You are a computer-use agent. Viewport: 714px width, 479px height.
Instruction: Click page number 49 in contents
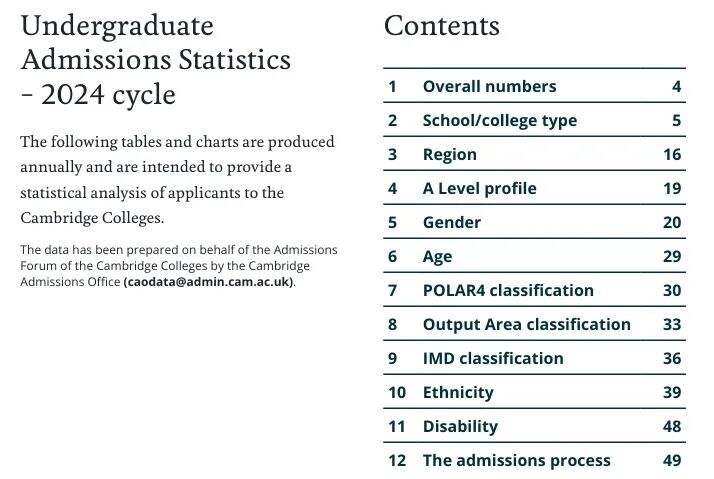671,460
